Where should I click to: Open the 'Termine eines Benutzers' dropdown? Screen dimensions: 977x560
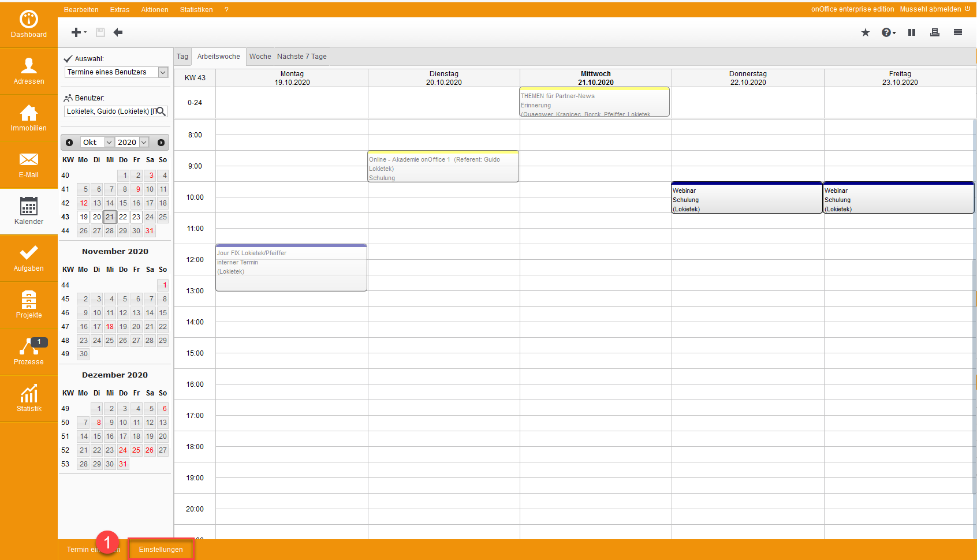(x=163, y=72)
